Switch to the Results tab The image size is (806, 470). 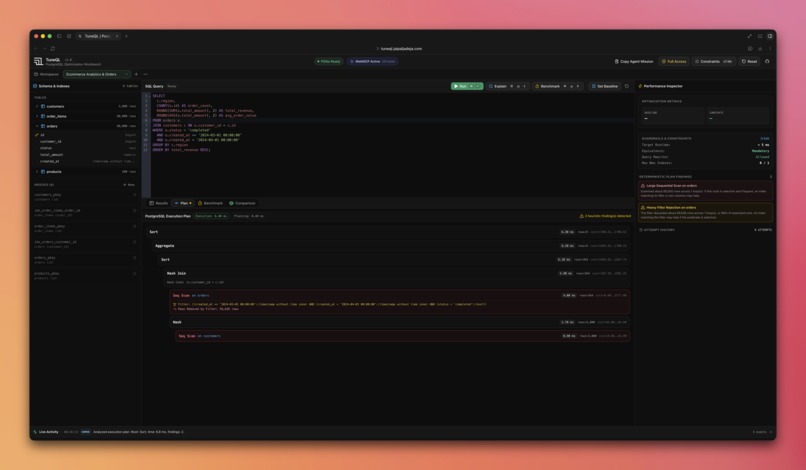pyautogui.click(x=159, y=203)
